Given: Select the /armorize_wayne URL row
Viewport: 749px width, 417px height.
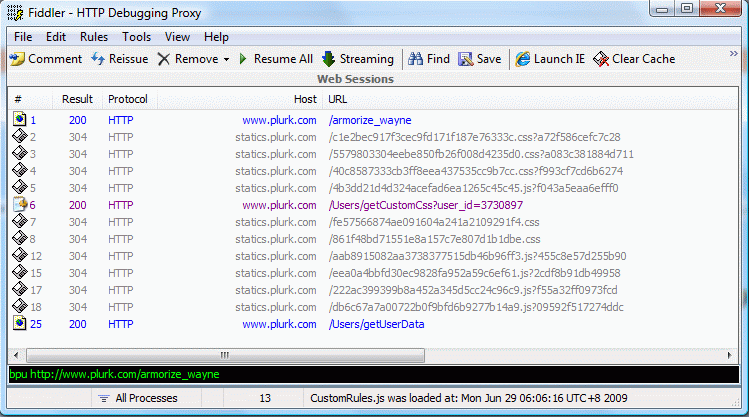Looking at the screenshot, I should (370, 120).
